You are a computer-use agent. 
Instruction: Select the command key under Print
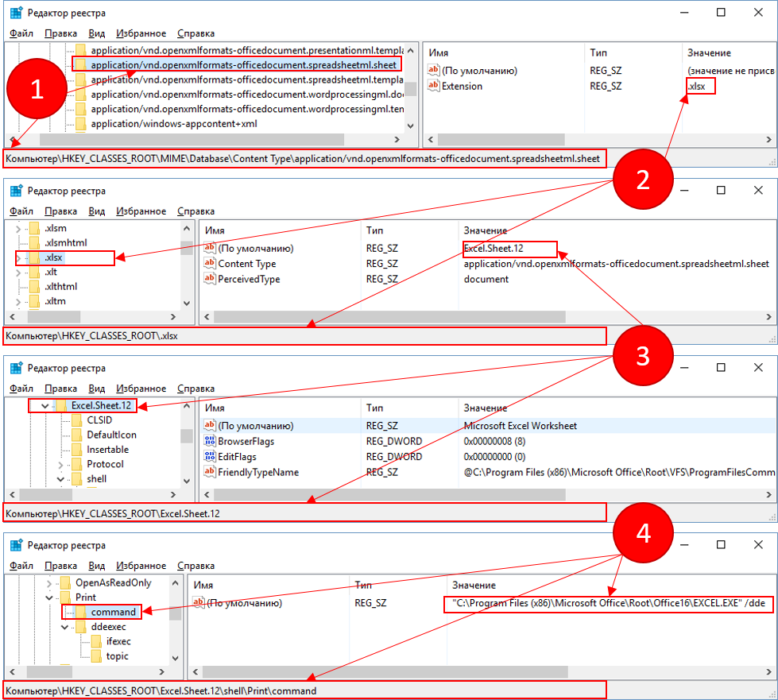click(x=113, y=612)
